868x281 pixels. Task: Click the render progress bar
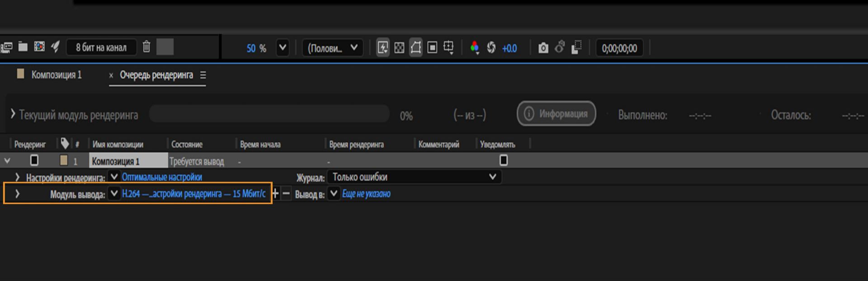pyautogui.click(x=269, y=114)
